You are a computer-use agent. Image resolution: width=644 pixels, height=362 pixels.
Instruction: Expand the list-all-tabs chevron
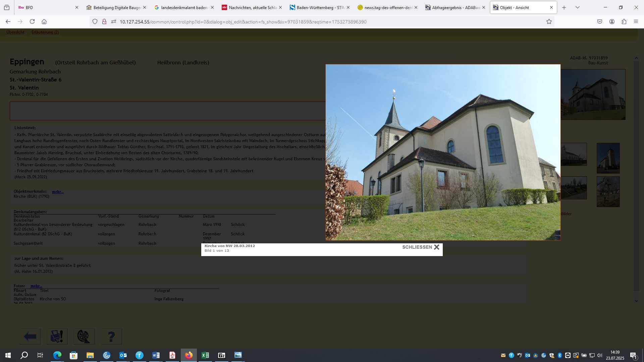pos(578,7)
